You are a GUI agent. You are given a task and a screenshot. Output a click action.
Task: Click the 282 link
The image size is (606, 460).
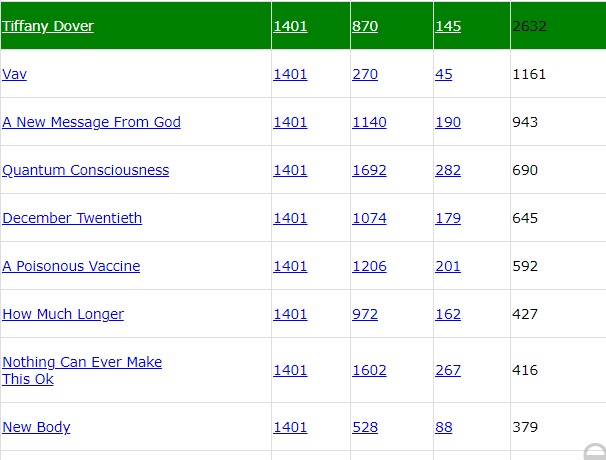[x=448, y=170]
